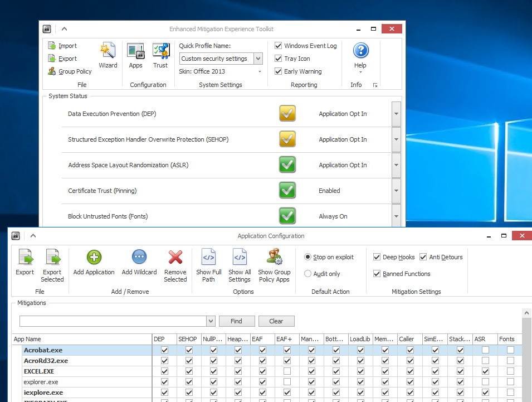This screenshot has height=402, width=532.
Task: Click Export Selected in Application Configuration
Action: 52,265
